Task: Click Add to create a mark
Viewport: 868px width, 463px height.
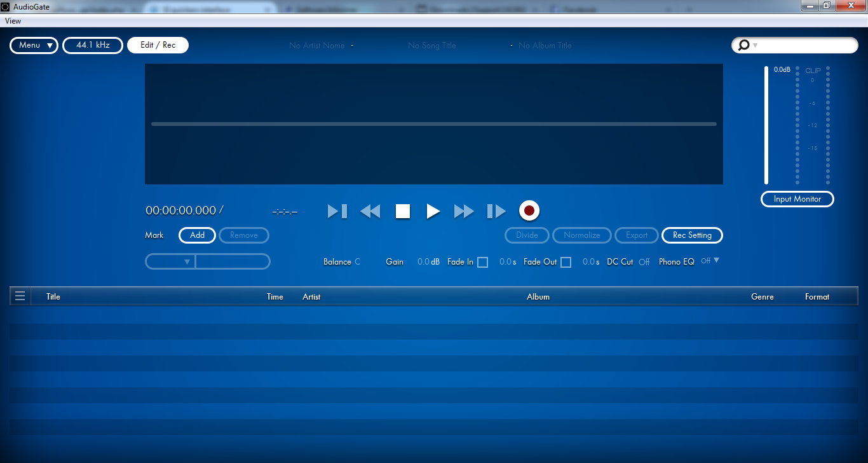Action: coord(197,235)
